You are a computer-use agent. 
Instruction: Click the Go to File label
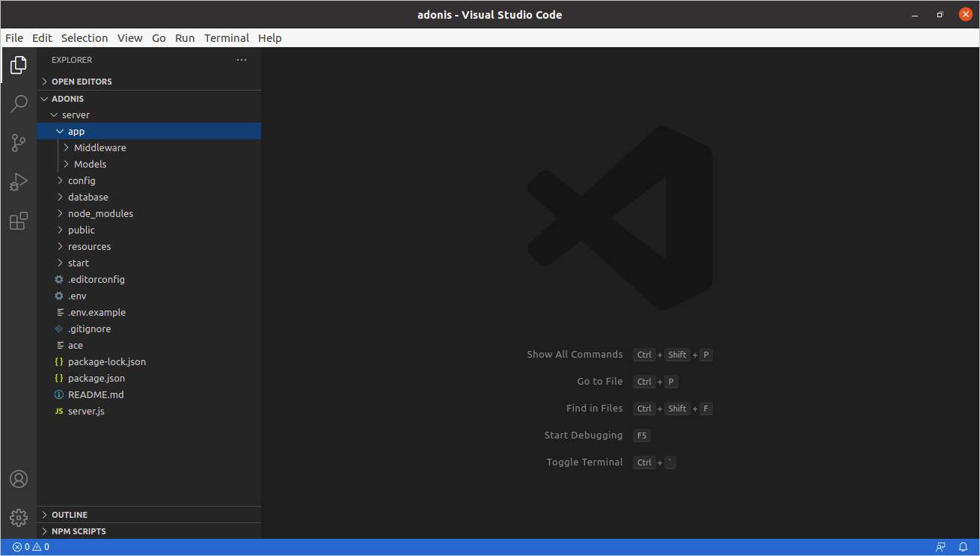(600, 382)
